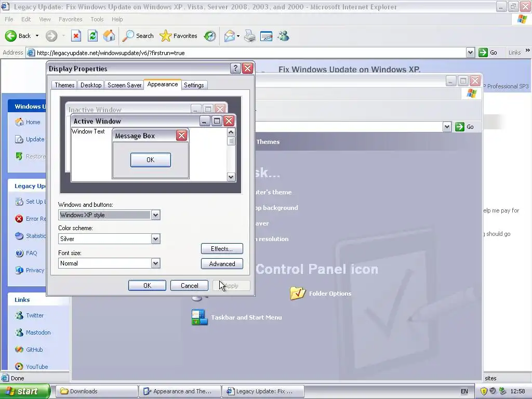Open the History clock icon
The height and width of the screenshot is (399, 532).
tap(210, 36)
